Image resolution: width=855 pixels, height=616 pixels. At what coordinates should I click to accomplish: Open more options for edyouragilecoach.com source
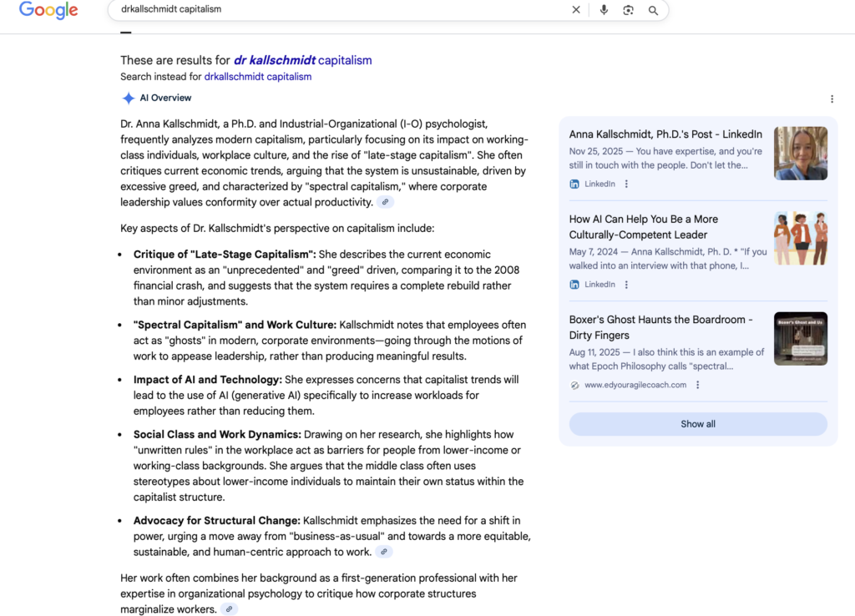(x=698, y=385)
